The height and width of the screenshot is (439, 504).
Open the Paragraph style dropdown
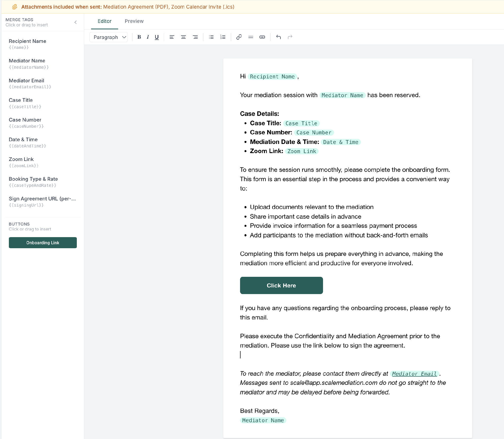[x=109, y=37]
